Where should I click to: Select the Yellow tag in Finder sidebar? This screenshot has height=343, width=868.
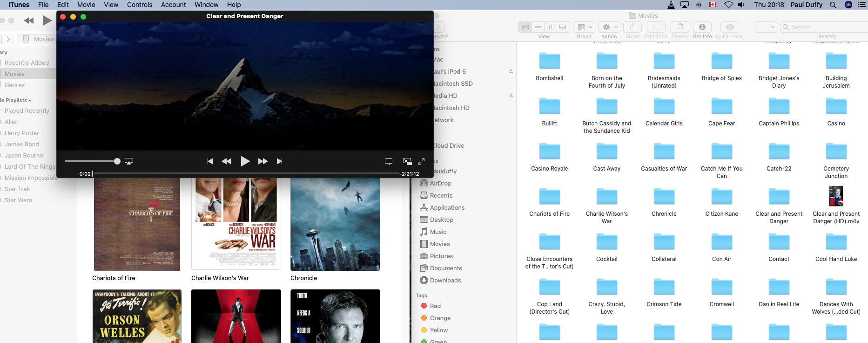click(x=434, y=330)
